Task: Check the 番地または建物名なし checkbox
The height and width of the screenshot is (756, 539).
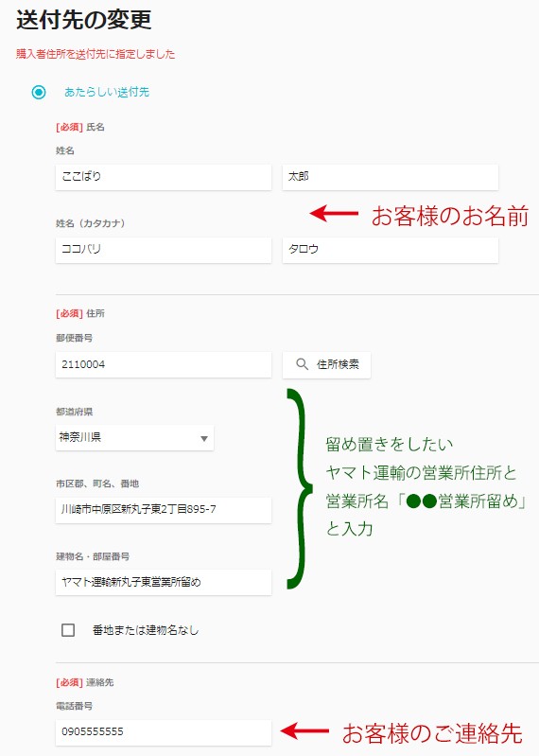Action: click(x=68, y=629)
